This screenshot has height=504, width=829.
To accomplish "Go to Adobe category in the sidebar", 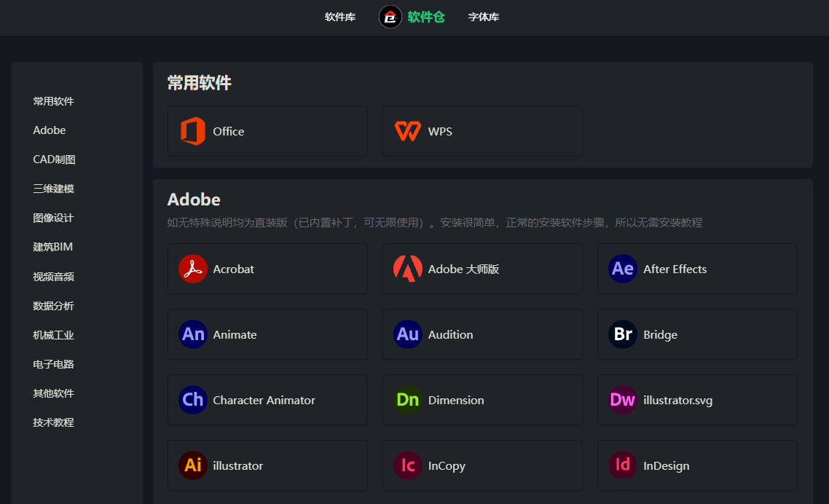I will tap(49, 130).
